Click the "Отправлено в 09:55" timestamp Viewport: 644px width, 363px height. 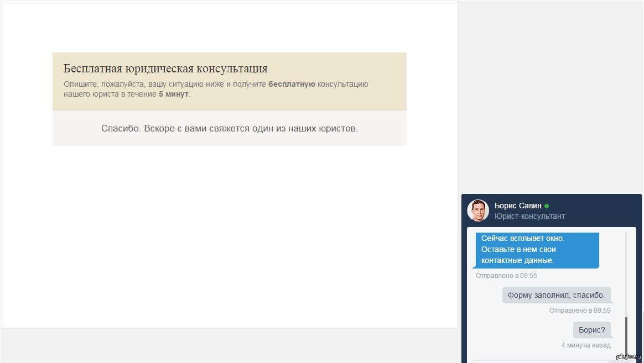pos(506,275)
